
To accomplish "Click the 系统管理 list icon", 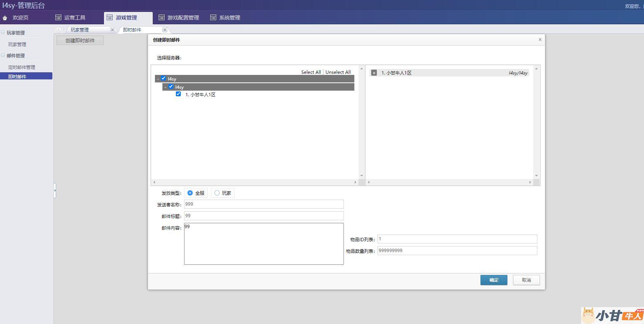I will pos(213,18).
